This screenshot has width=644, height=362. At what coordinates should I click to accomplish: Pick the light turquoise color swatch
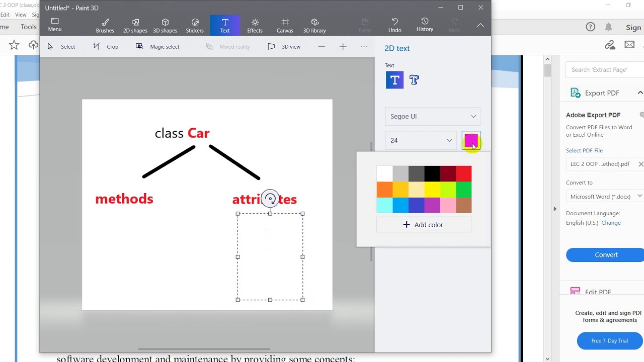click(384, 205)
